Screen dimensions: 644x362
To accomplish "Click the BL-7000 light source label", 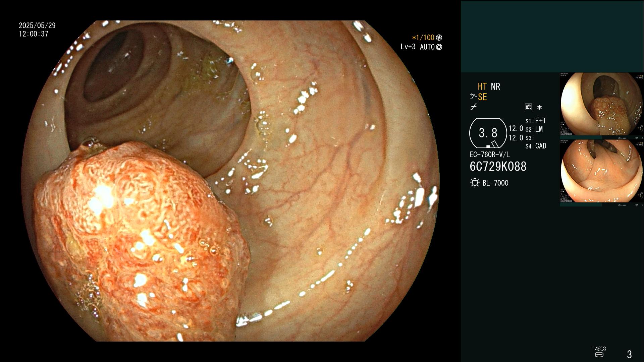I will click(495, 183).
